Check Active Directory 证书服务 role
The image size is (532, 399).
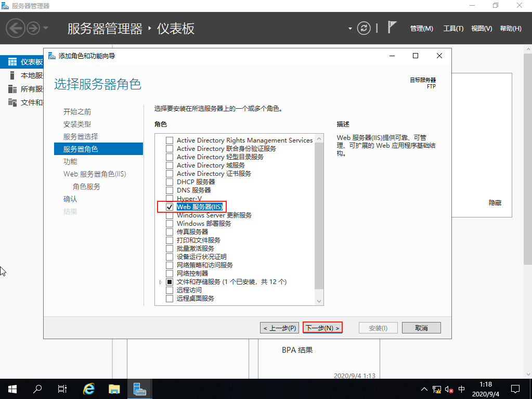170,174
